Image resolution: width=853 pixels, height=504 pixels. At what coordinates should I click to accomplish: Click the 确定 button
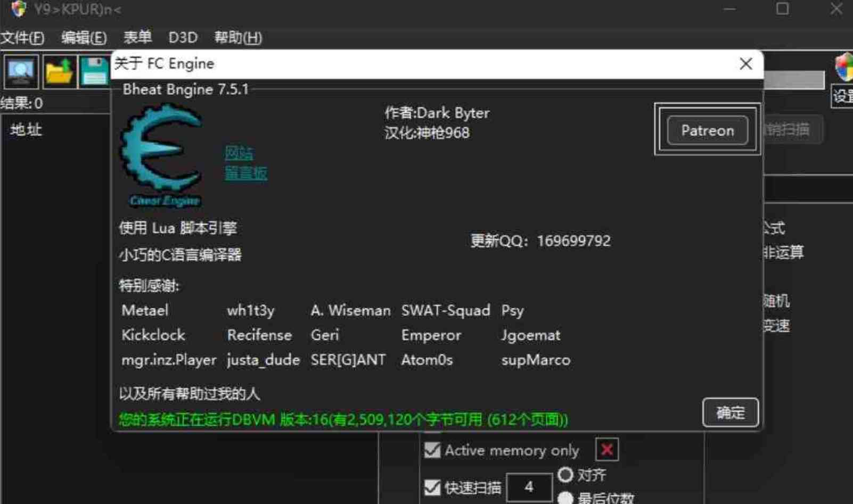point(730,412)
